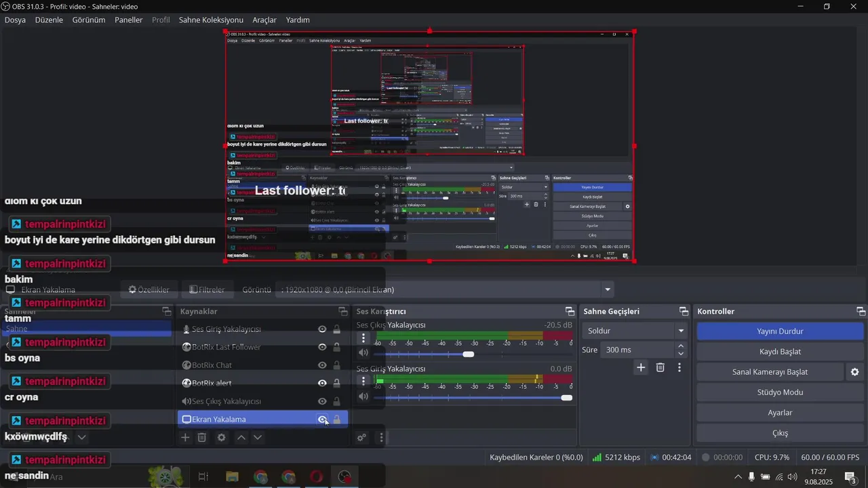Image resolution: width=868 pixels, height=488 pixels.
Task: Lock the Ses Giriş Yakalayıcısı source
Action: point(336,329)
